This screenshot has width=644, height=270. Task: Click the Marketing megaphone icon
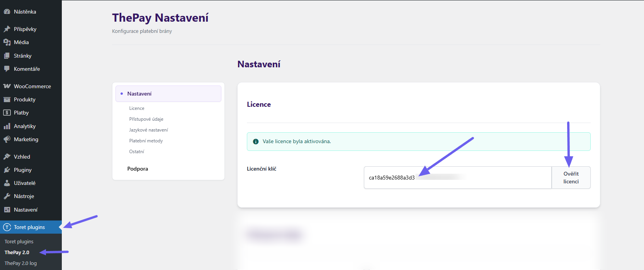(x=7, y=139)
